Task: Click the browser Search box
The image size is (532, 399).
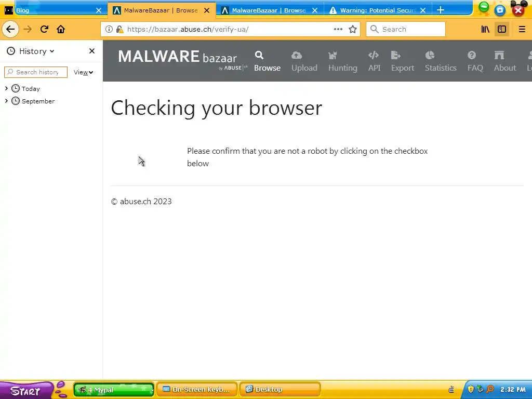Action: [405, 29]
